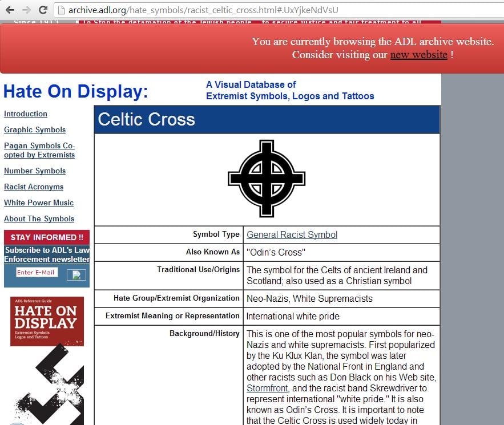Click 'International white pride' cell
Viewport: 504px width, 425px height.
click(x=341, y=317)
